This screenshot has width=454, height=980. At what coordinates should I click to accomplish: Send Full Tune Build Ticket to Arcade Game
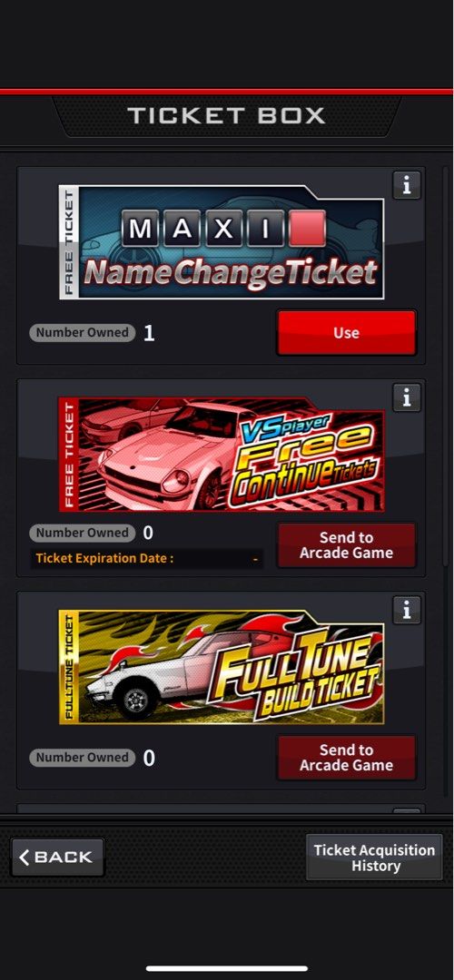pos(347,758)
